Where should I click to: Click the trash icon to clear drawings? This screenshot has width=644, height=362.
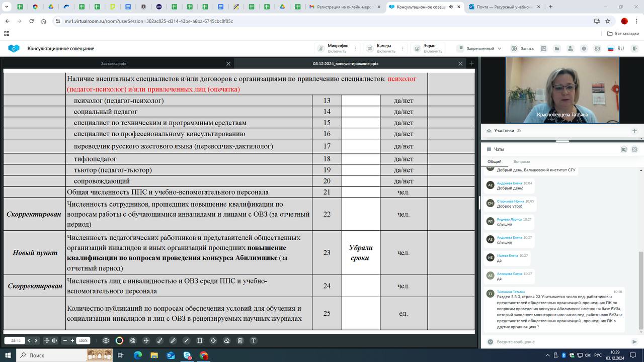click(240, 340)
